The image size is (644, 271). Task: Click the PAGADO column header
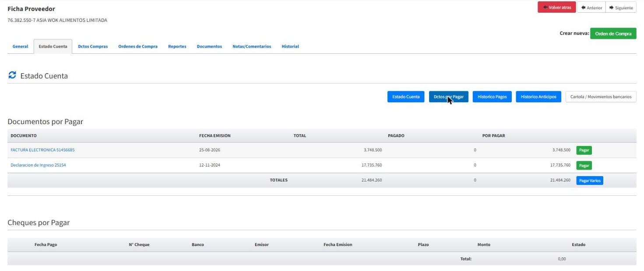point(396,135)
